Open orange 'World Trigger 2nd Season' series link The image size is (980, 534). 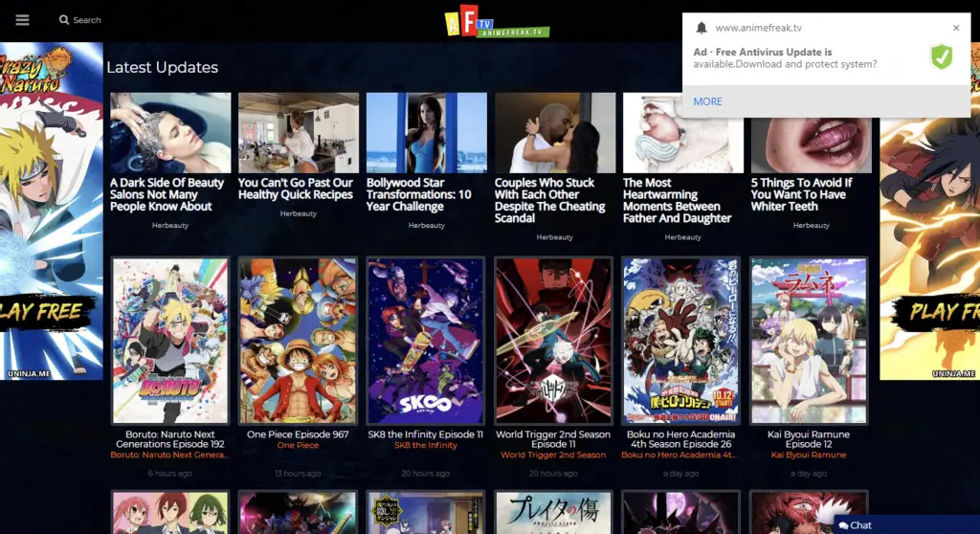553,455
